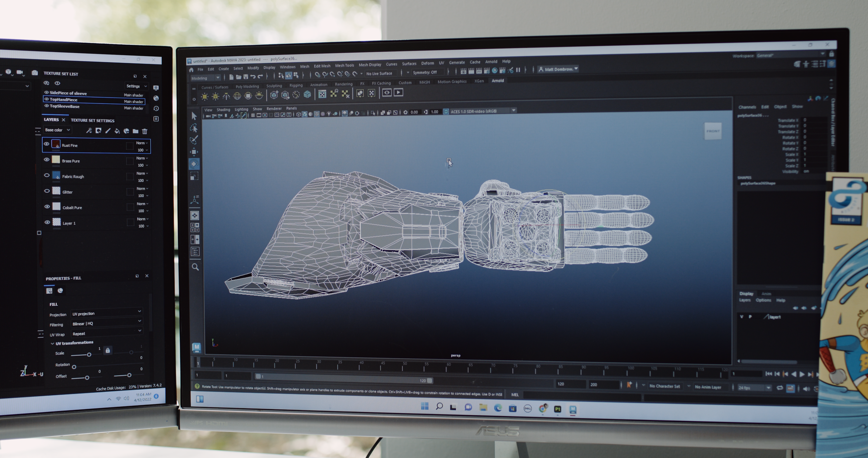
Task: Click the magnifier search icon in Maya sidebar
Action: 195,267
